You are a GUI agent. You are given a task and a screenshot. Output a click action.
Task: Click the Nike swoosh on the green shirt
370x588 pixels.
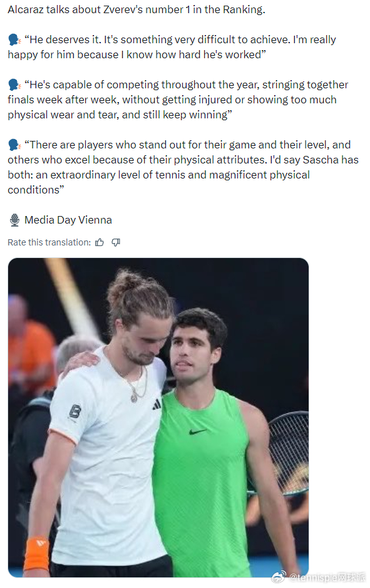tap(197, 431)
